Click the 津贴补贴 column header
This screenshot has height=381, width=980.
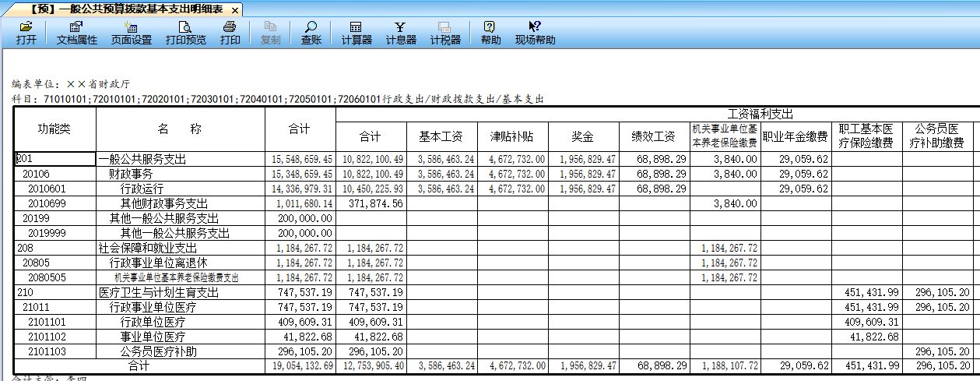[x=512, y=136]
